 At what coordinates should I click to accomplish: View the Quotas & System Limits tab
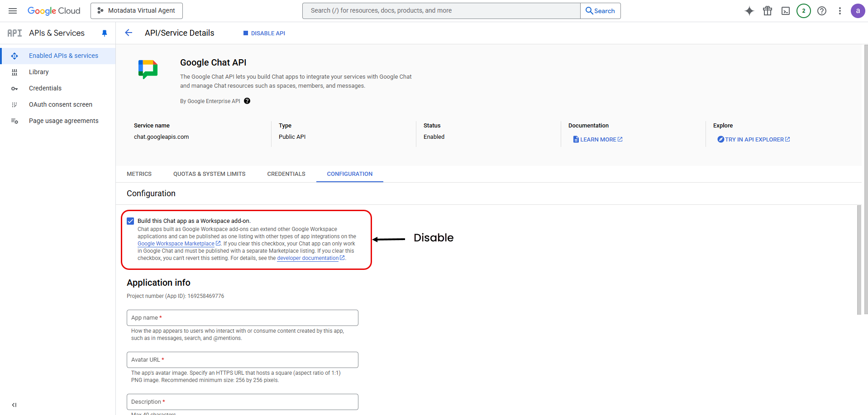[x=209, y=174]
